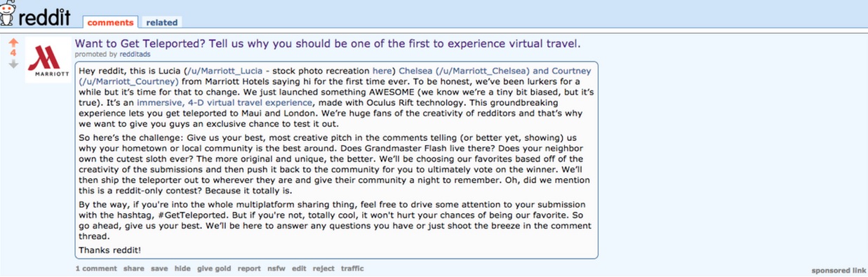Open the Marriott logo thumbnail
Image resolution: width=868 pixels, height=277 pixels.
pyautogui.click(x=48, y=60)
